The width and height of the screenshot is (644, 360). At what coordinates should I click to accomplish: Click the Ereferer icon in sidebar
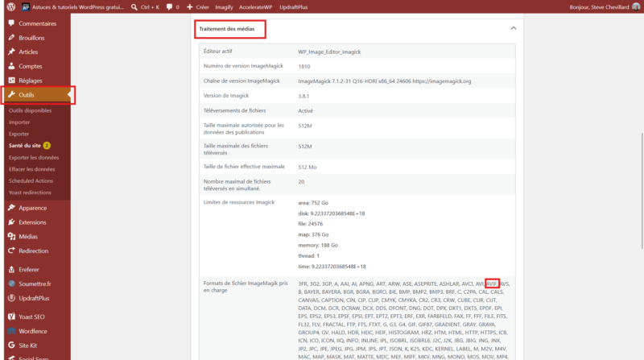click(11, 269)
